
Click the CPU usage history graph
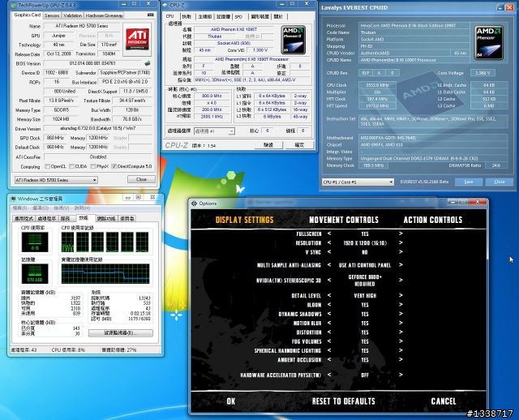coord(105,242)
